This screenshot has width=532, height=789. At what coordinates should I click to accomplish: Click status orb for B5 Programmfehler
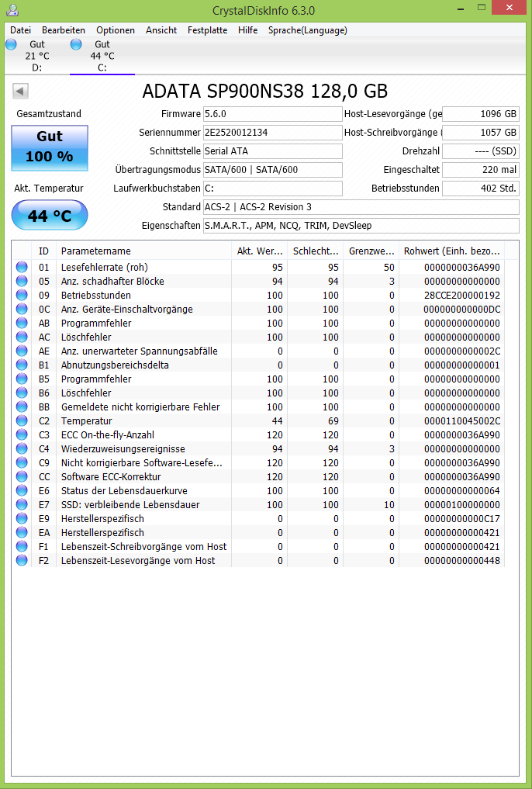22,379
